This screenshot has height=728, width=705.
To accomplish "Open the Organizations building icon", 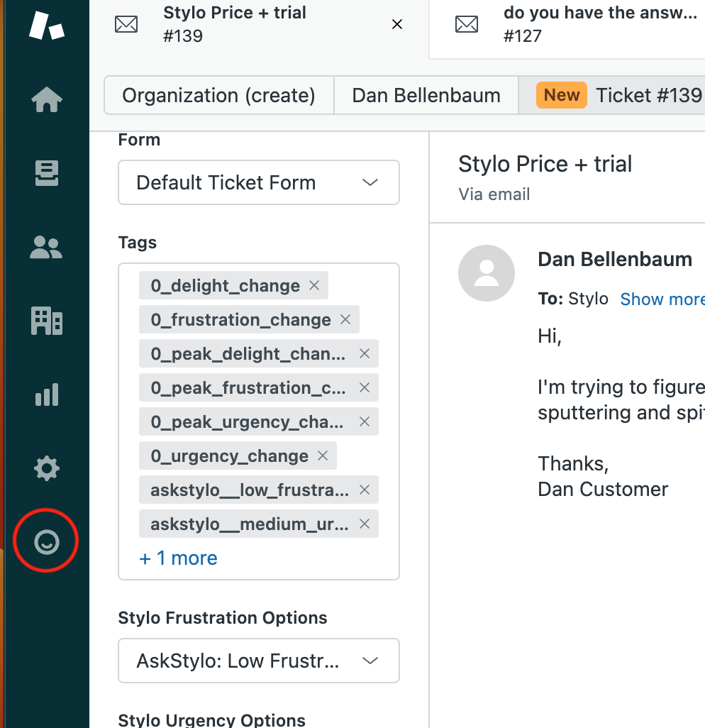I will 46,321.
